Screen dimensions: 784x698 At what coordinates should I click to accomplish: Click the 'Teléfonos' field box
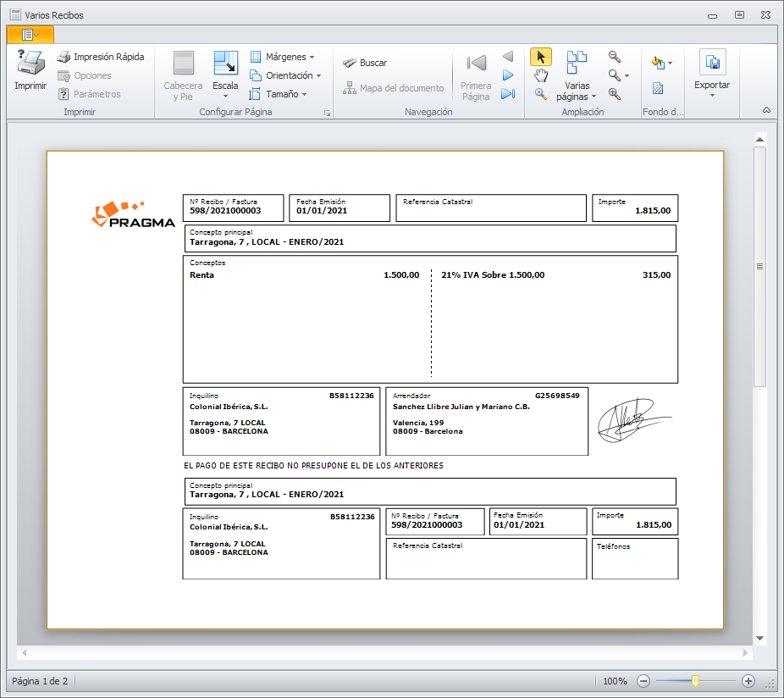pyautogui.click(x=635, y=558)
